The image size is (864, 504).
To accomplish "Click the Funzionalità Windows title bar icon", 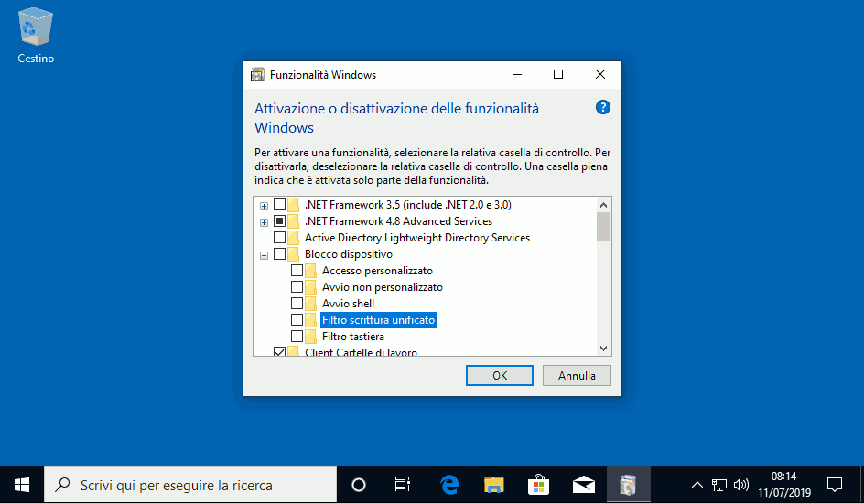I will click(x=257, y=75).
